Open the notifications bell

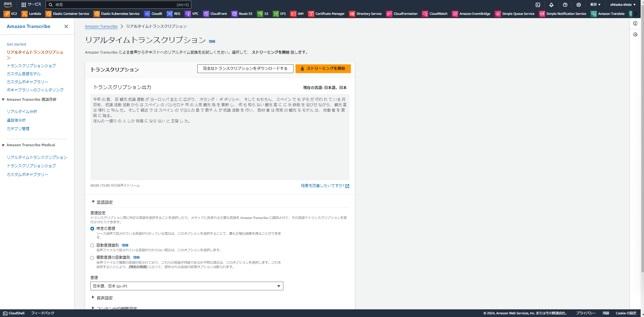(551, 5)
